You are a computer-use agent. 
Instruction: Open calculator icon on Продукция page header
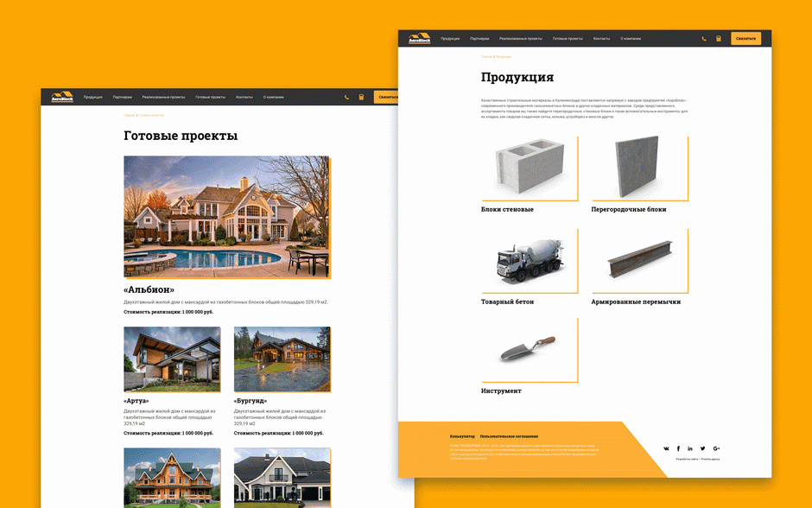pyautogui.click(x=719, y=39)
